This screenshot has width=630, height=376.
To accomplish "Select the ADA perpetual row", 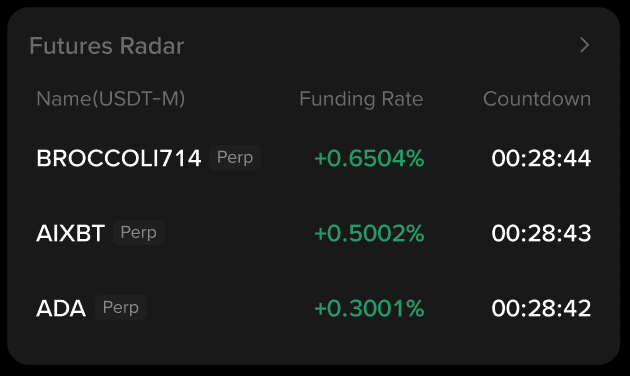I will click(314, 308).
